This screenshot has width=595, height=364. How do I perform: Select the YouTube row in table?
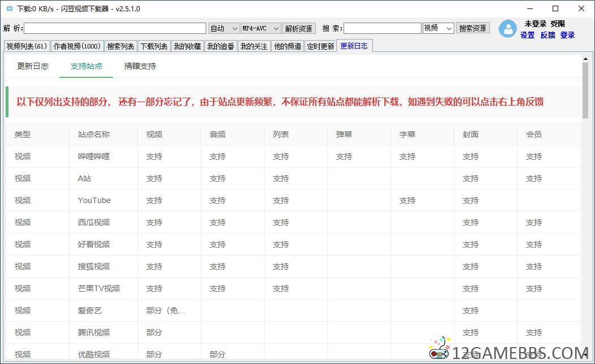(x=94, y=200)
